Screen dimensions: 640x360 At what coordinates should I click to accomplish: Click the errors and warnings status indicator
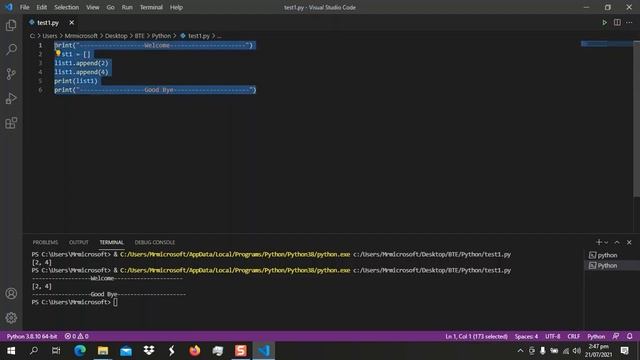pos(76,336)
